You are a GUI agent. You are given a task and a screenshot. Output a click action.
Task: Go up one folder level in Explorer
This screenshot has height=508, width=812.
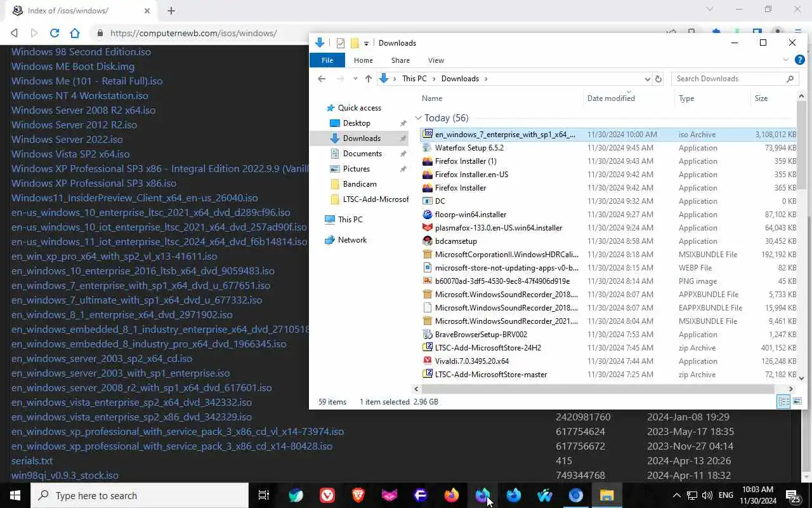pyautogui.click(x=369, y=79)
